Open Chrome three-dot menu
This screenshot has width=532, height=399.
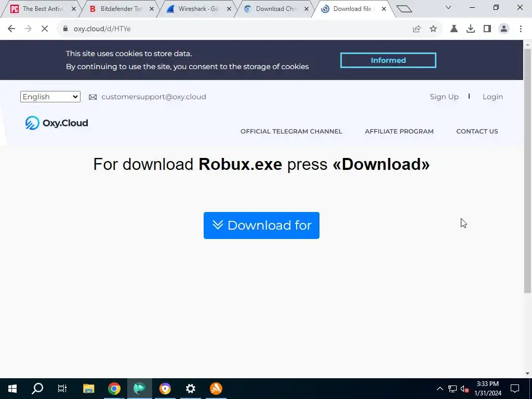(x=521, y=29)
